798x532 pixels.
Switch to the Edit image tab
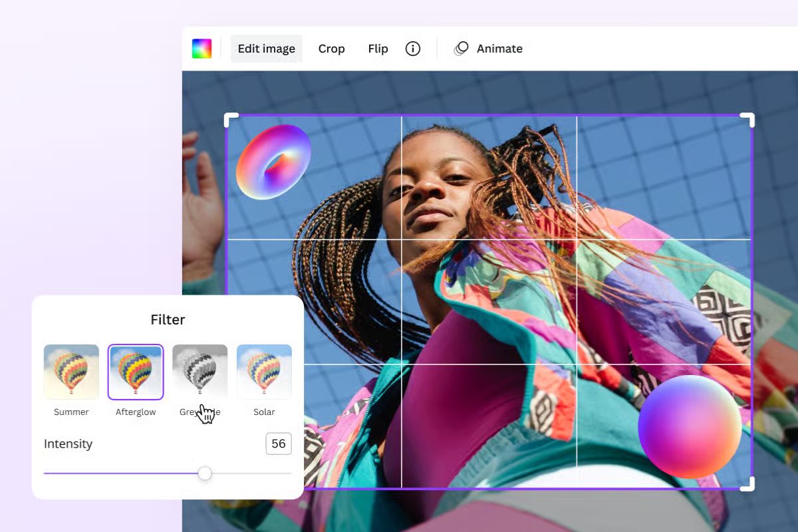point(266,48)
